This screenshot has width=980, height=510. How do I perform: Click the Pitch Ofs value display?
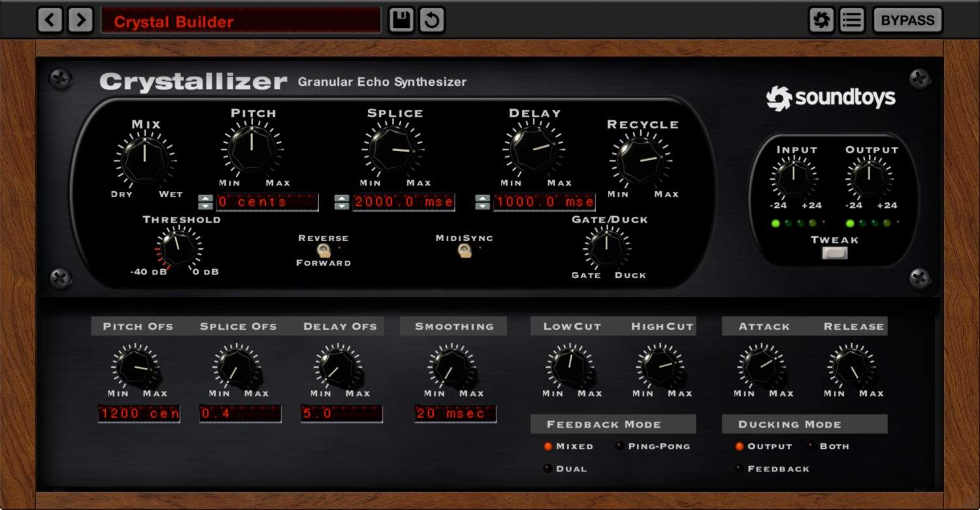point(139,413)
